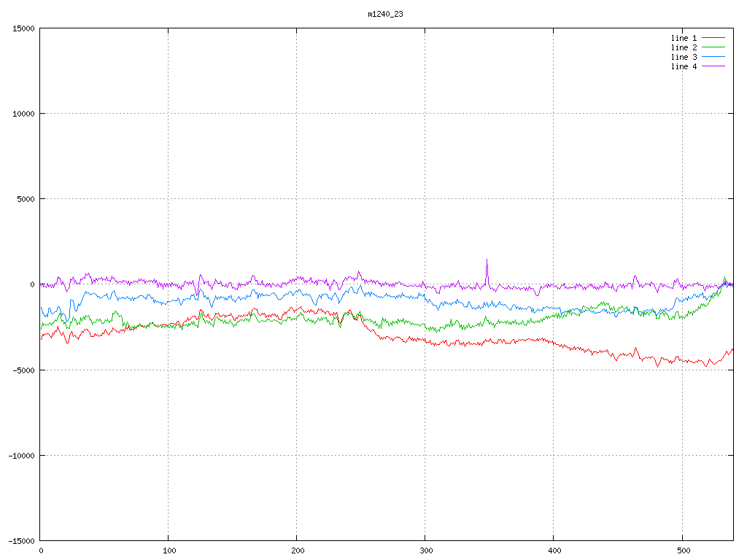Click the 500 x-axis tick label
This screenshot has width=747, height=560.
[x=682, y=551]
